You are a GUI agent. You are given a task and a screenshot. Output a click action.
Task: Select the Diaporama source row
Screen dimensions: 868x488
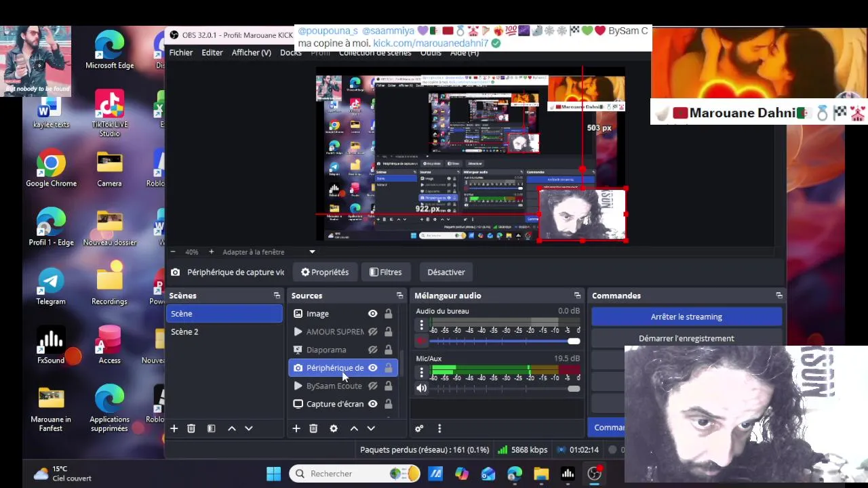point(343,350)
